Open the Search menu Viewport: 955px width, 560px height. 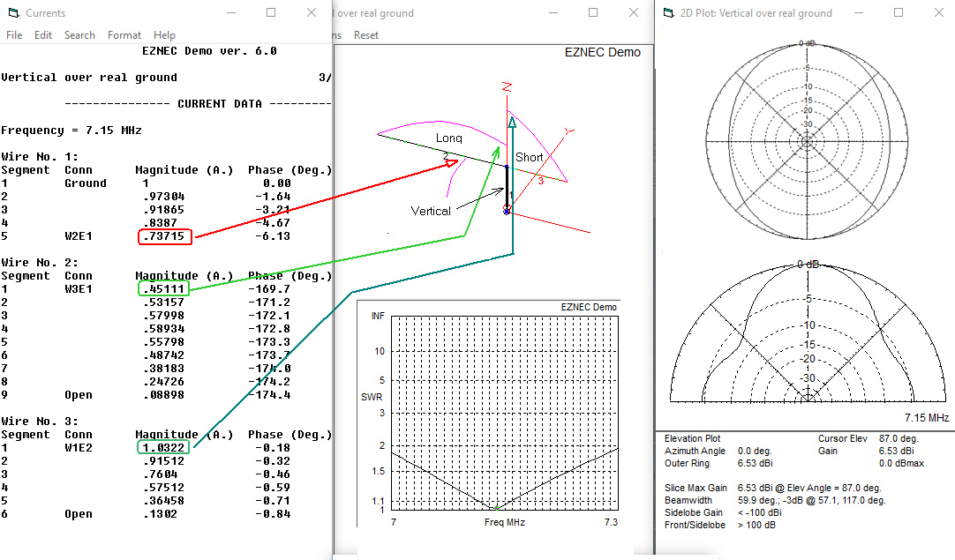[79, 35]
